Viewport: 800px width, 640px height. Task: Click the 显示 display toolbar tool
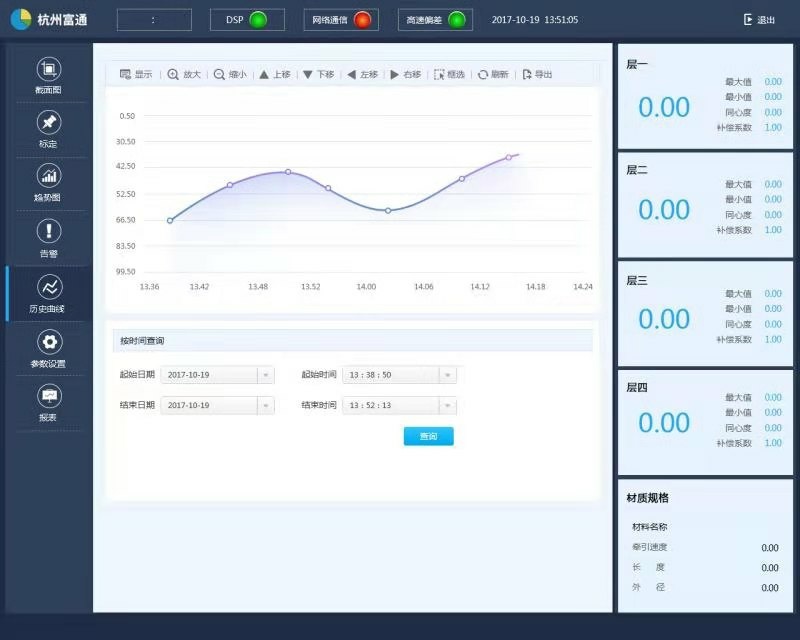[x=136, y=75]
